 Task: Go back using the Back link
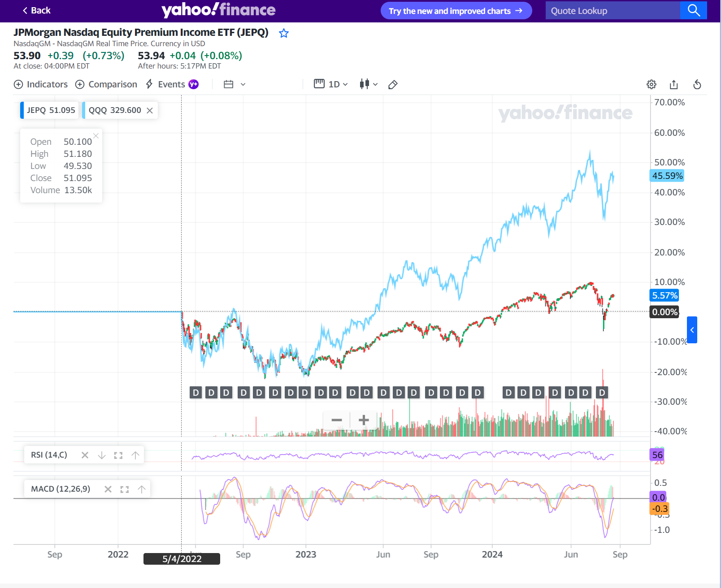pyautogui.click(x=36, y=10)
